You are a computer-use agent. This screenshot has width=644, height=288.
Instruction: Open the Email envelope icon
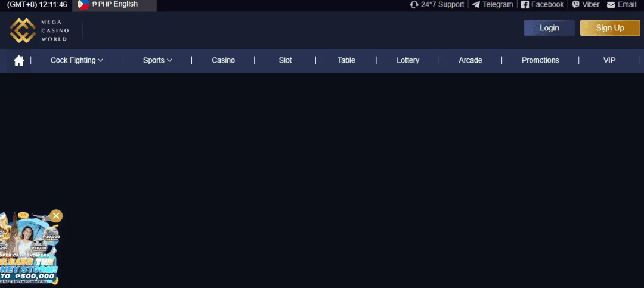[611, 5]
